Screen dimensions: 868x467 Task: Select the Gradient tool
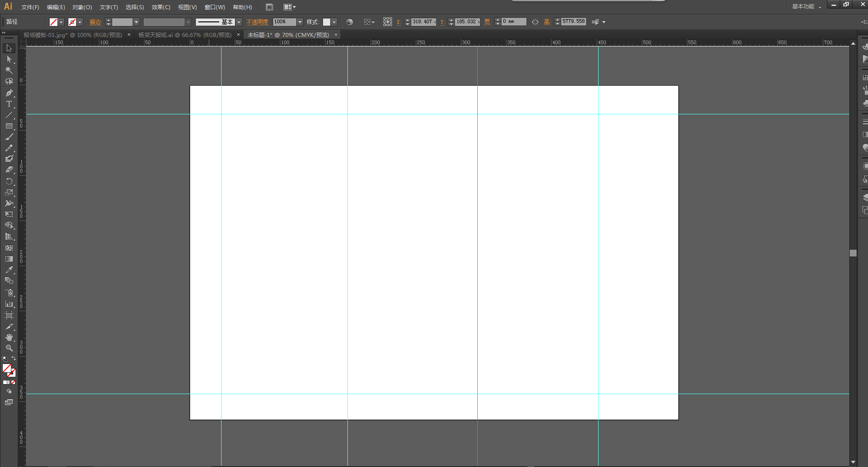(9, 259)
